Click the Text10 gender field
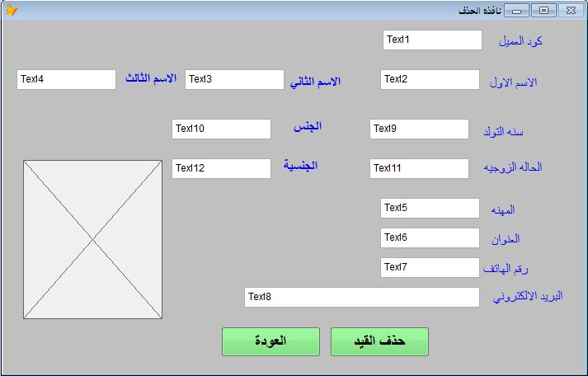Screen dimensions: 588x376 click(221, 129)
